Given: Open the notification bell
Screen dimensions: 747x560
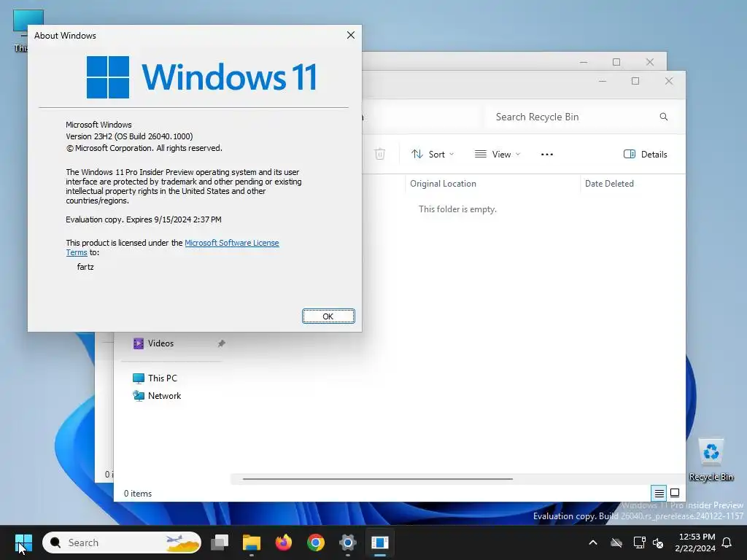Looking at the screenshot, I should coord(727,542).
